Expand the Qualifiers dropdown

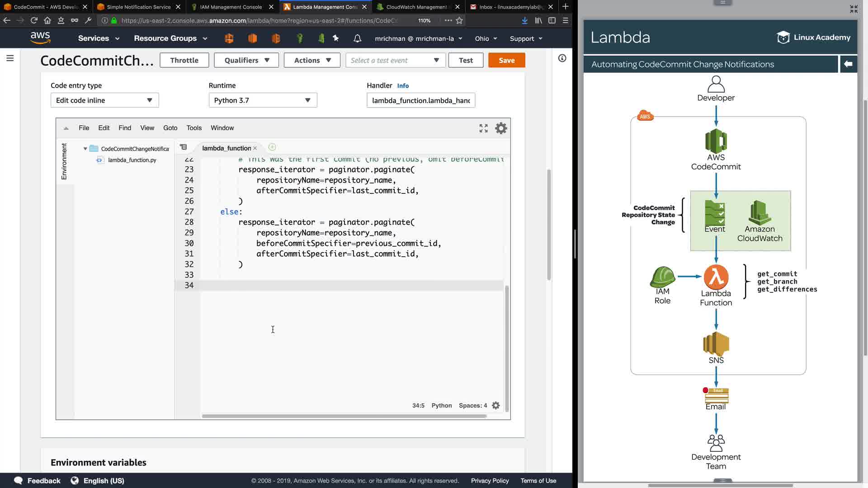pyautogui.click(x=246, y=60)
